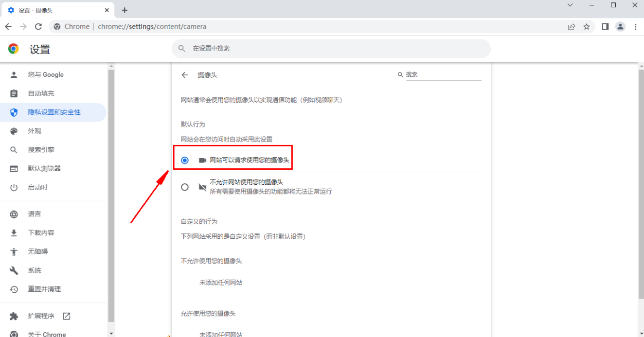Open 搜索引擎 settings section
Screen dimensions: 644x337
53,150
